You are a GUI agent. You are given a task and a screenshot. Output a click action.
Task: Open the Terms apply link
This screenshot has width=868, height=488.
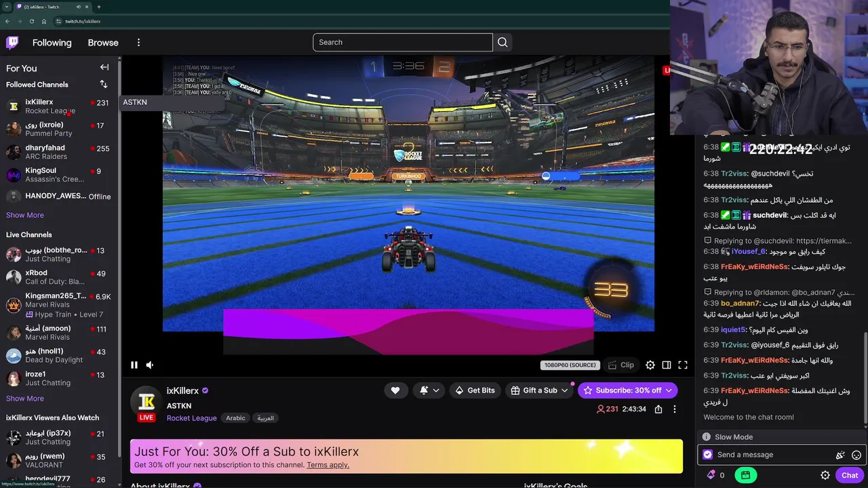pyautogui.click(x=328, y=465)
